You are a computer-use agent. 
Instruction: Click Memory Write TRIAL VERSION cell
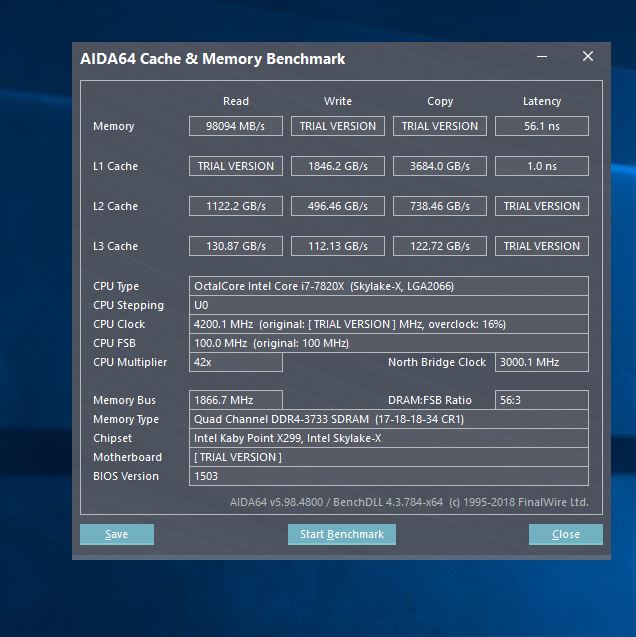[x=338, y=126]
